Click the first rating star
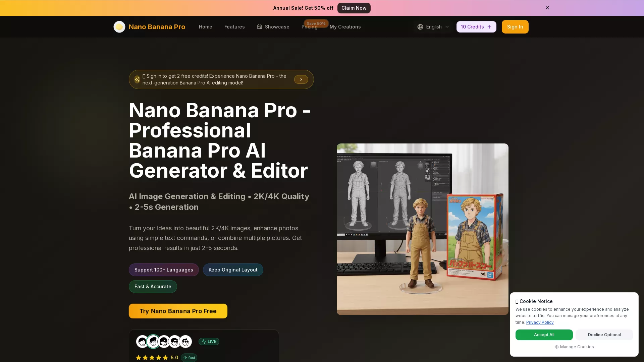 point(139,358)
